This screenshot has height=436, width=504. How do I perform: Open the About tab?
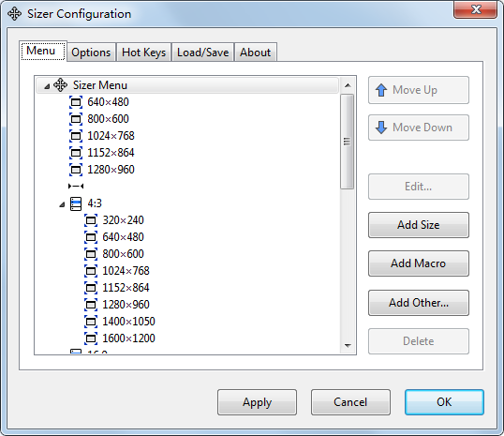pos(256,53)
